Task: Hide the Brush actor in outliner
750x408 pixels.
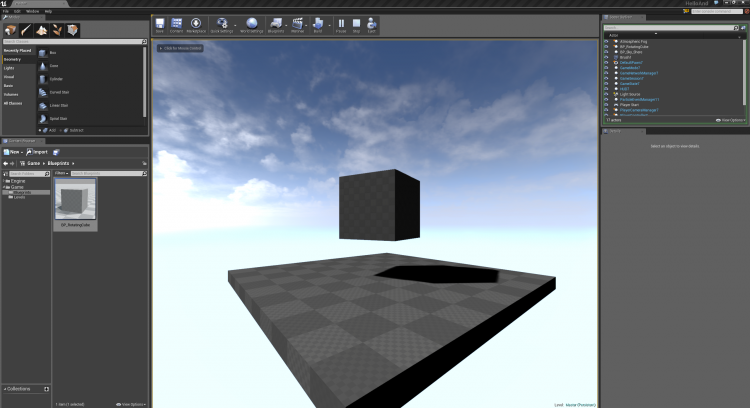Action: [606, 57]
